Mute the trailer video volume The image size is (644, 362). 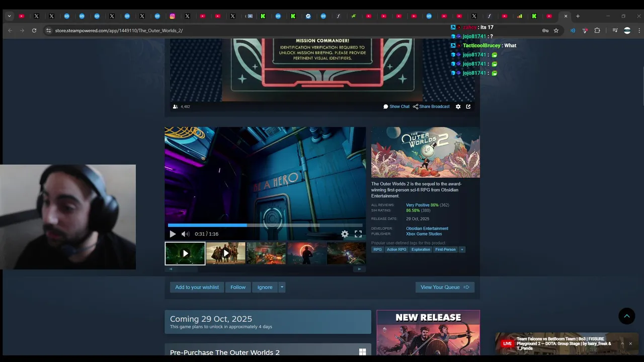point(185,234)
